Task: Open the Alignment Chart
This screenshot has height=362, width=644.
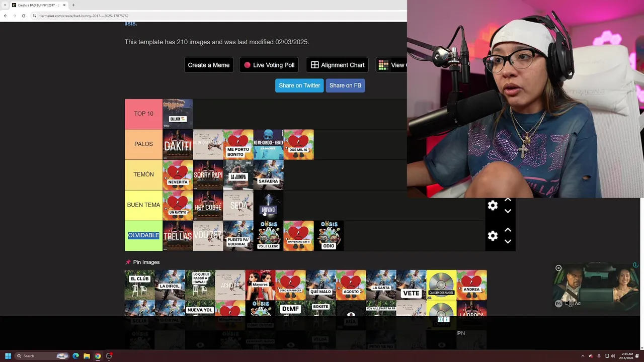Action: click(338, 65)
